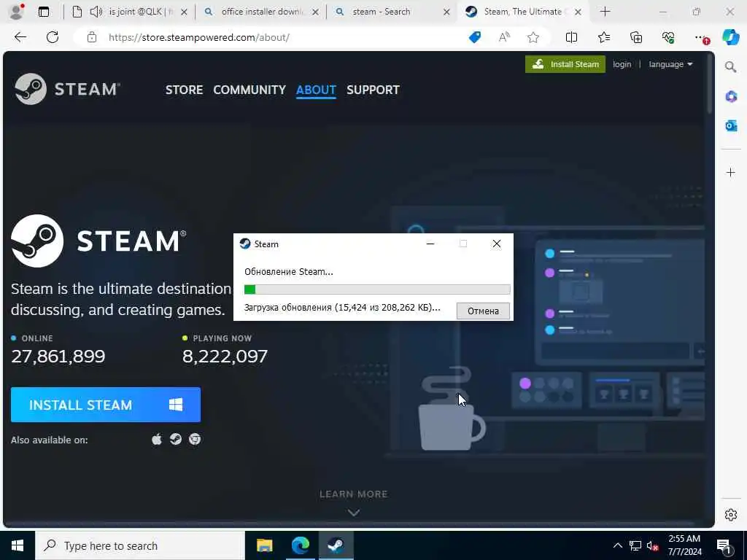This screenshot has height=560, width=747.
Task: Show hidden system tray icons
Action: click(x=617, y=545)
